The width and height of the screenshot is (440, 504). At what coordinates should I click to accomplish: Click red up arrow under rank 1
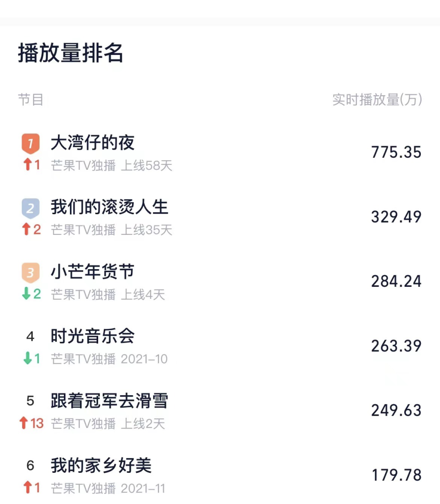pos(28,164)
